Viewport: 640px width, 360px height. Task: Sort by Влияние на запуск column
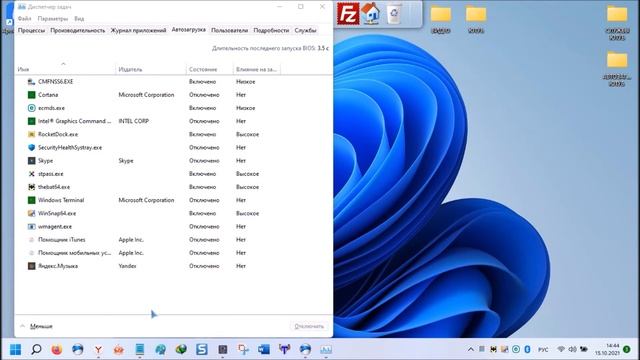click(256, 69)
